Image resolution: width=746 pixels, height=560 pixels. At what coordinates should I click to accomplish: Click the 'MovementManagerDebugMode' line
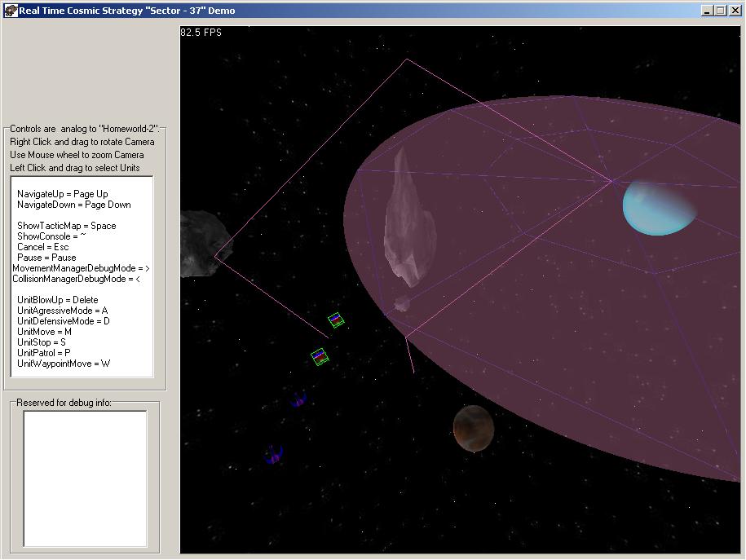tap(81, 268)
